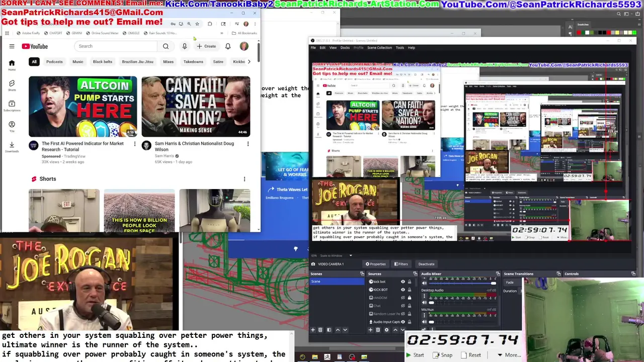Mute Mic/Aux speaker icon
644x362 pixels.
coord(424,322)
